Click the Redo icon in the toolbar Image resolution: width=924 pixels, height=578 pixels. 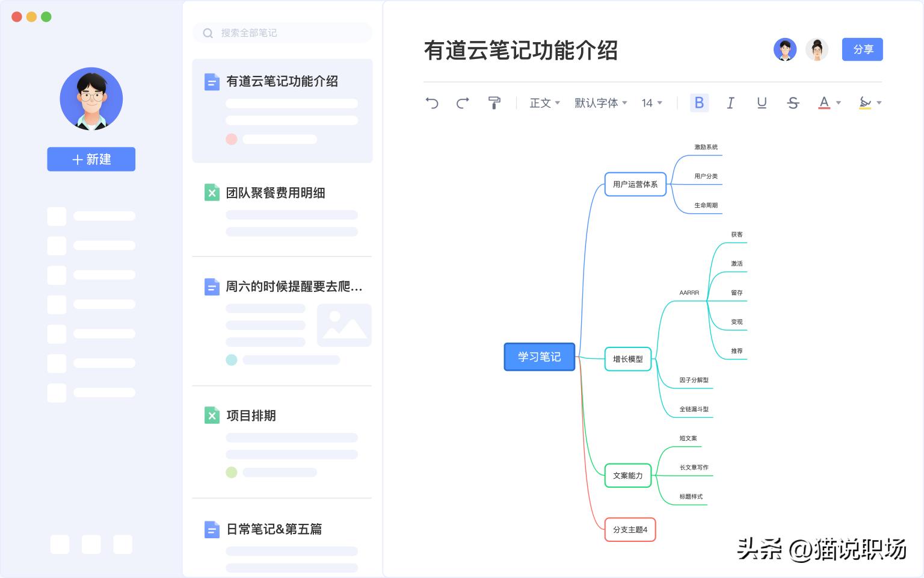point(462,103)
